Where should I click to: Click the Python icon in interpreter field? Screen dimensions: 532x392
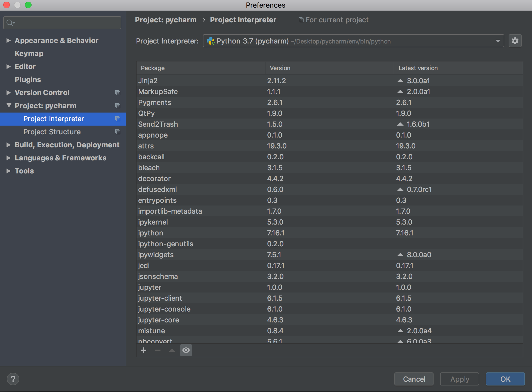click(211, 41)
